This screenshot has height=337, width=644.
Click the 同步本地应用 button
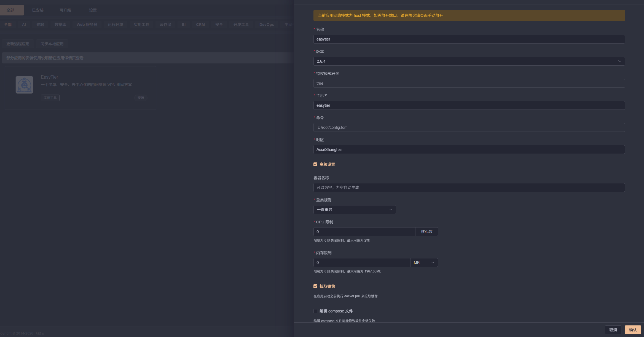(52, 44)
